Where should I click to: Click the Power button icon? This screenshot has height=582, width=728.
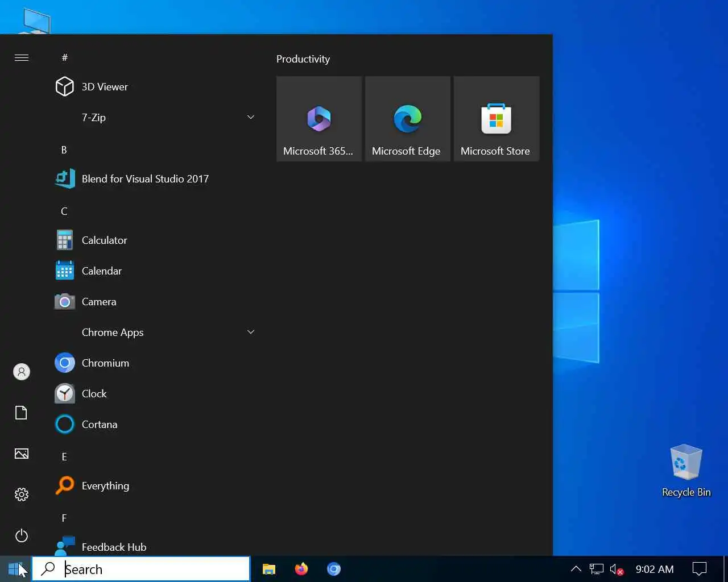pyautogui.click(x=22, y=535)
